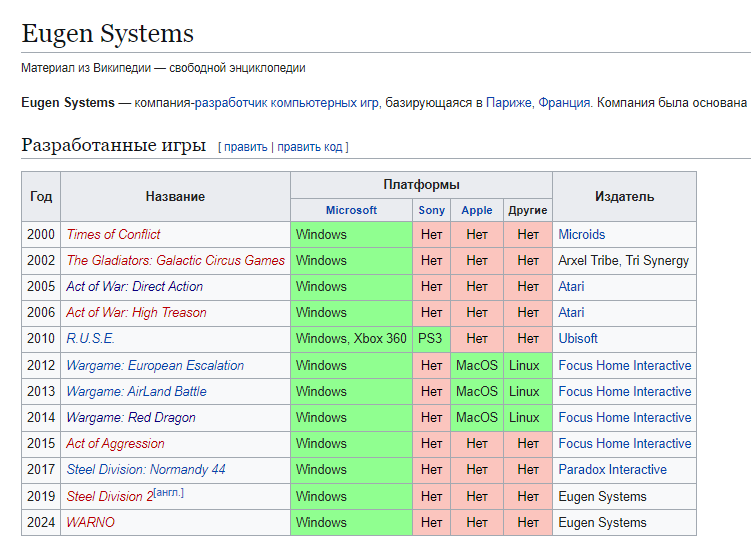Screen dimensions: 751x541
Task: Select the year 2010 cell
Action: [41, 338]
